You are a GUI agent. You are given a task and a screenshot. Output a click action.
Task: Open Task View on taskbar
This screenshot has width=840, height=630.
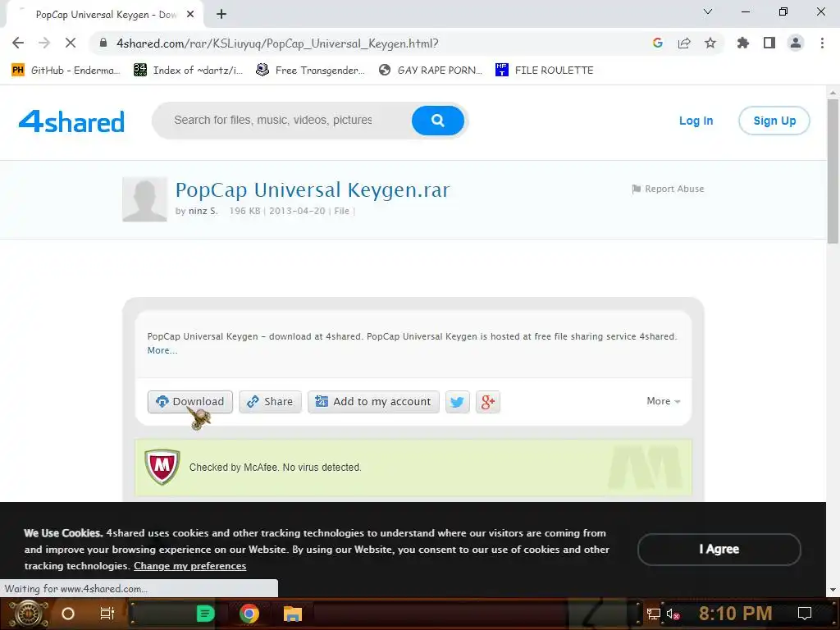click(107, 614)
